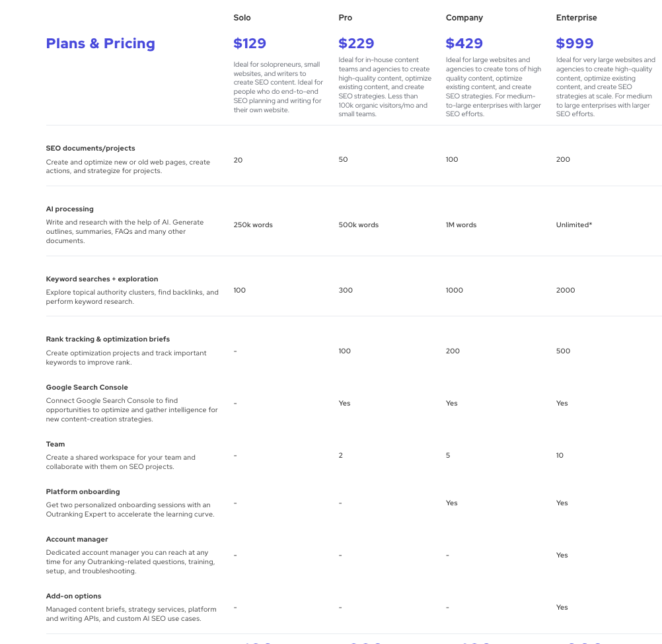This screenshot has height=644, width=662.
Task: Click the 250k words Solo value
Action: (253, 225)
